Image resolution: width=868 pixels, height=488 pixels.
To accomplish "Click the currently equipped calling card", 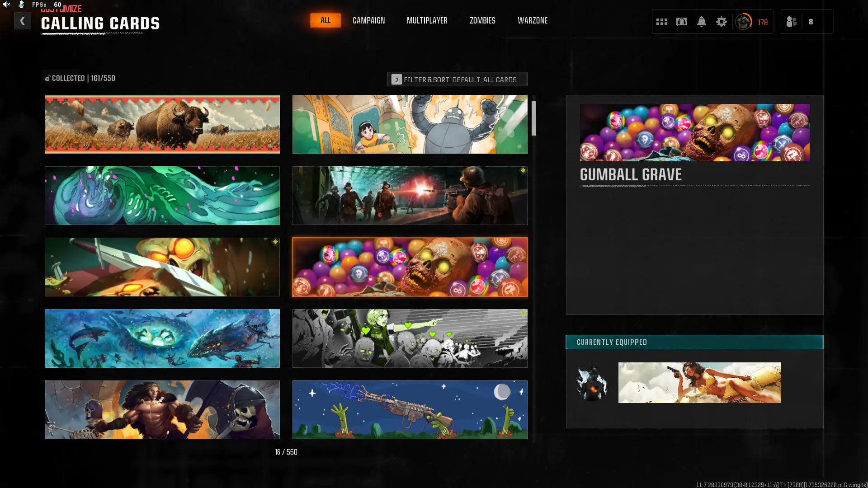I will (699, 383).
